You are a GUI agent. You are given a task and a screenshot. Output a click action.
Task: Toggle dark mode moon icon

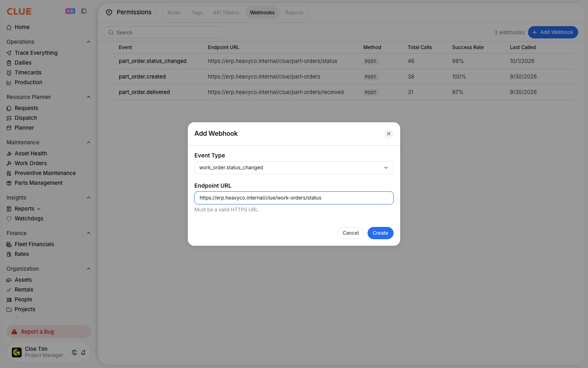[74, 352]
